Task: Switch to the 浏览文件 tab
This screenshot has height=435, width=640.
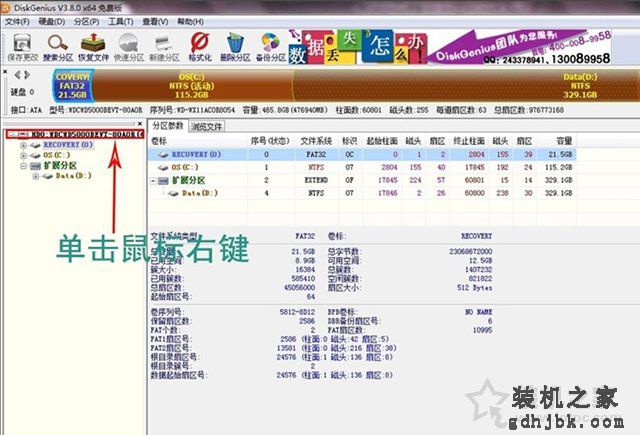Action: pyautogui.click(x=207, y=127)
